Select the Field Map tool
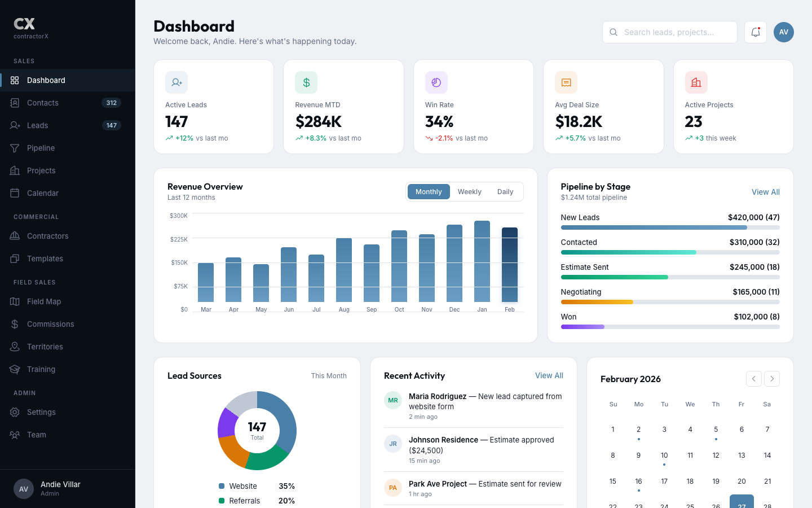812x508 pixels. [x=43, y=301]
